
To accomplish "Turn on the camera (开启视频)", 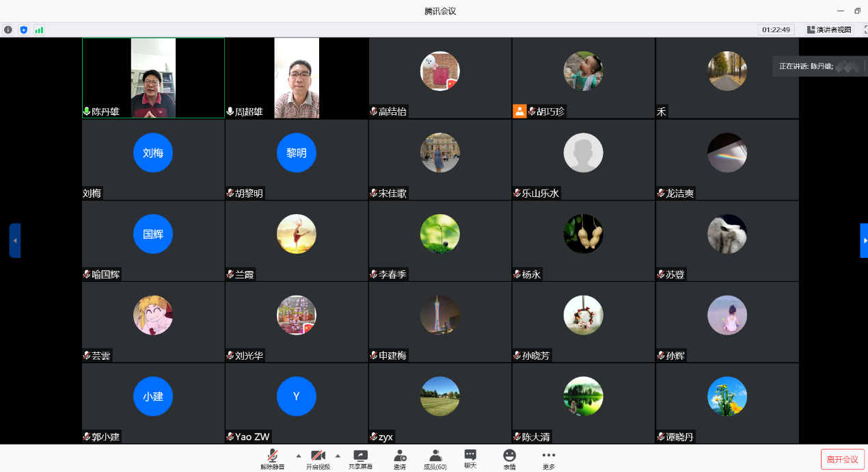I will (x=318, y=458).
